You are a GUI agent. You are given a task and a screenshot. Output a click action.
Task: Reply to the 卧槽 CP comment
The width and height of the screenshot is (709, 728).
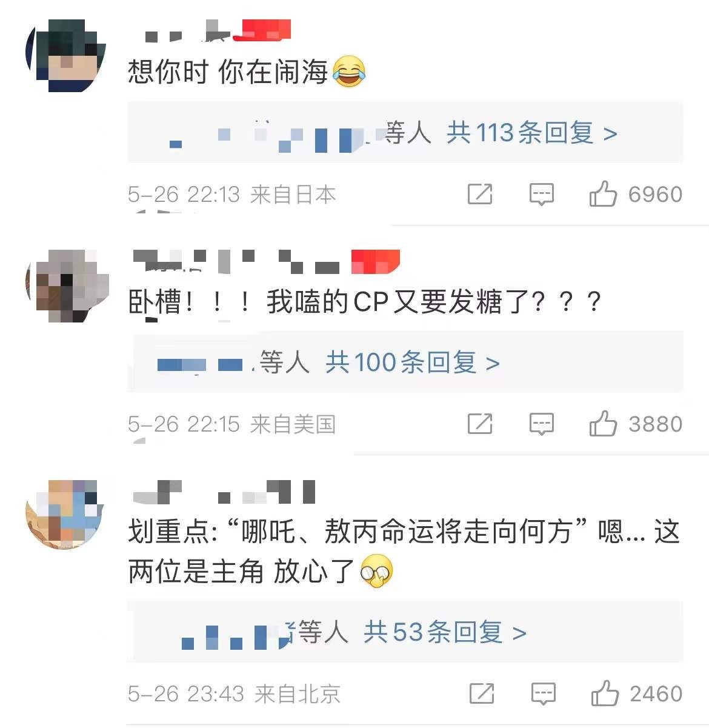point(542,424)
